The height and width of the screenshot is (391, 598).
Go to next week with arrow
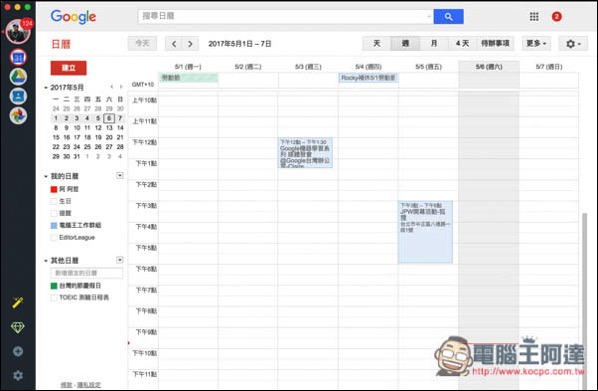190,44
